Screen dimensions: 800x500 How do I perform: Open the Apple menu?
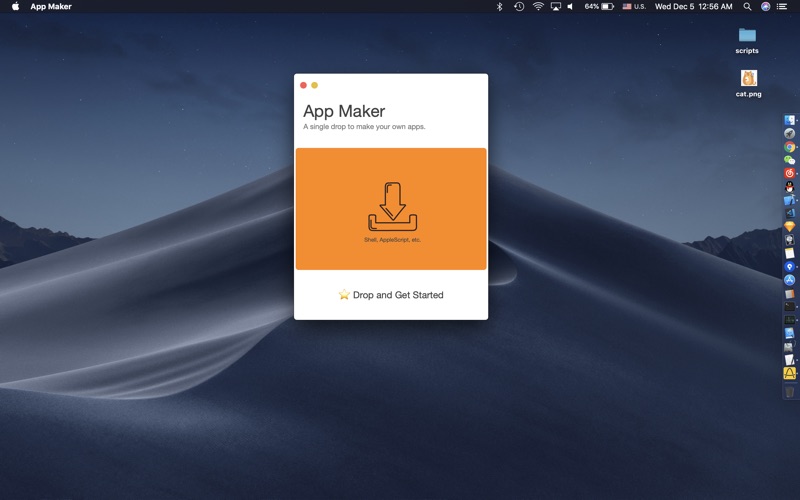(15, 7)
